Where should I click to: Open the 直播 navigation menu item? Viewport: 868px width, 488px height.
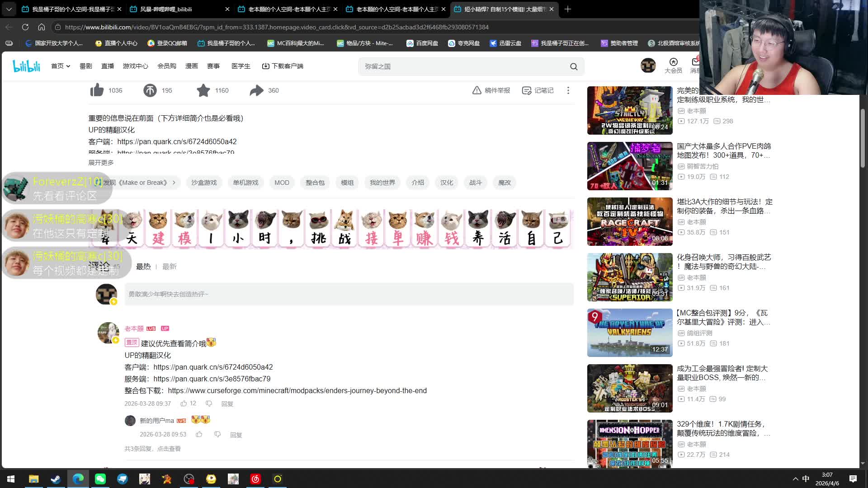point(108,66)
